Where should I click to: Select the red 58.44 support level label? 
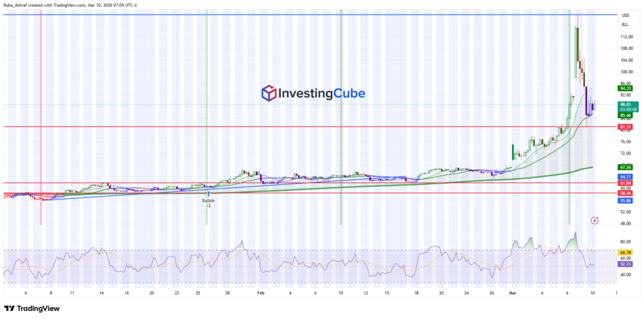pyautogui.click(x=625, y=194)
